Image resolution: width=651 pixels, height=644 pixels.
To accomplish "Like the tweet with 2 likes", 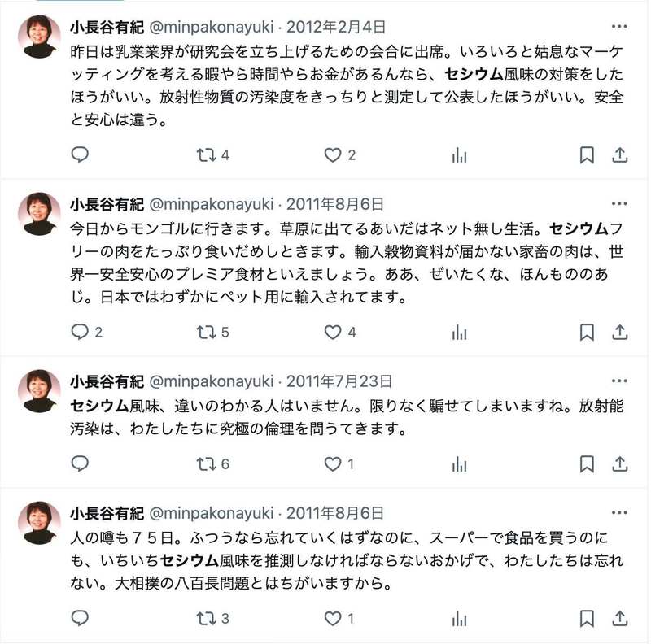I will click(x=333, y=154).
